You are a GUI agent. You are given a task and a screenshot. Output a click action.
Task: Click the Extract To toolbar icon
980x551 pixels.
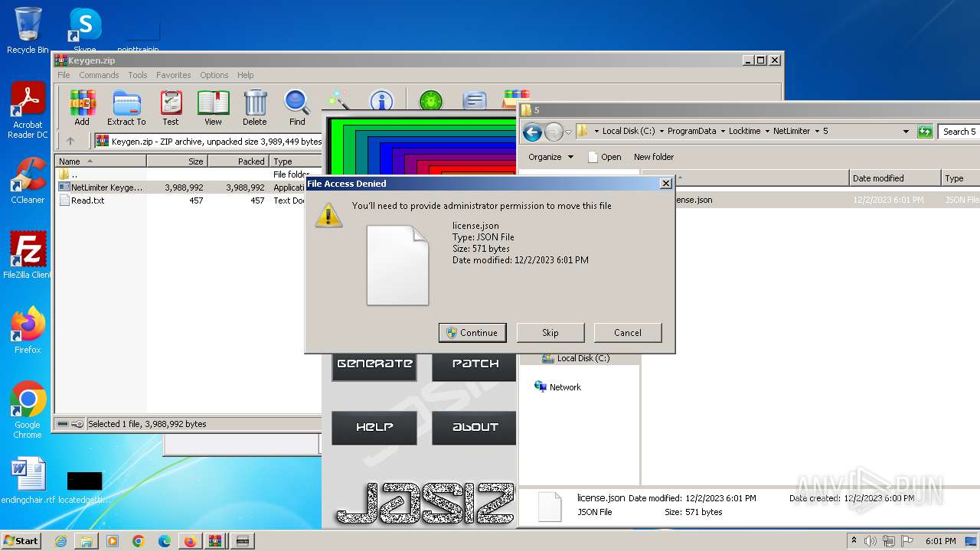coord(126,108)
